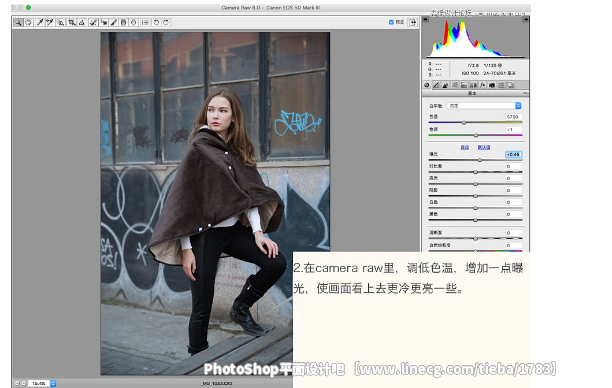This screenshot has height=388, width=612.
Task: Adjust the Exposure slider handle
Action: (x=480, y=160)
